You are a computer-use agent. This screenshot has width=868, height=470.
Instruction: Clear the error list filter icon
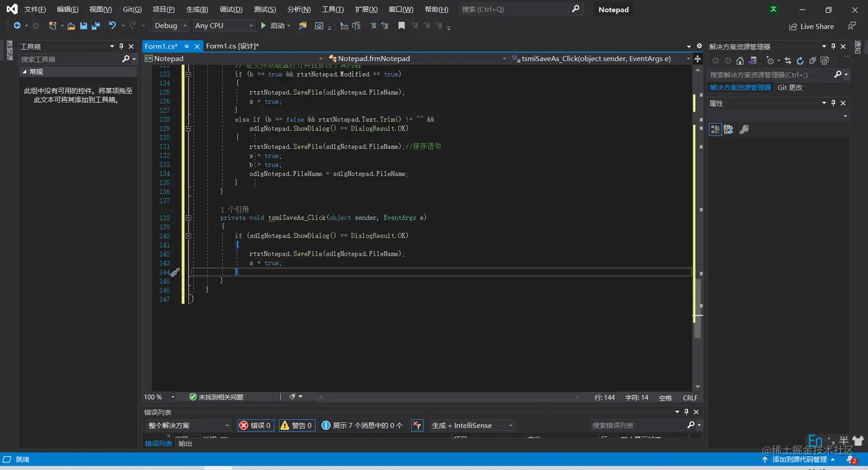(x=417, y=425)
